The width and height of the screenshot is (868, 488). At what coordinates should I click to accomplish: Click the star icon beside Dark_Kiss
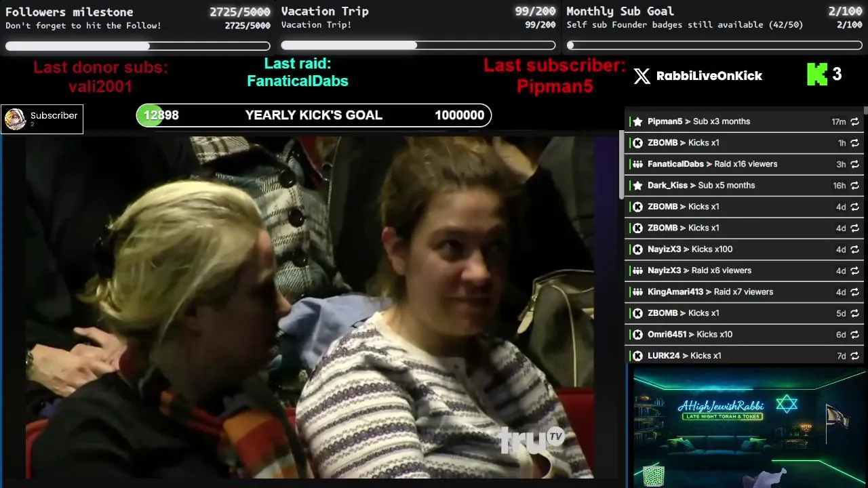click(637, 186)
